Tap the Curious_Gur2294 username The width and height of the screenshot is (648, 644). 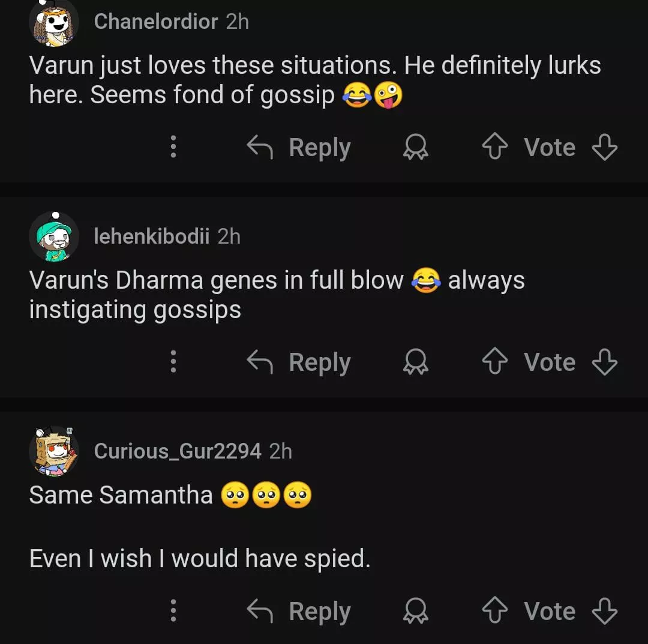tap(178, 451)
